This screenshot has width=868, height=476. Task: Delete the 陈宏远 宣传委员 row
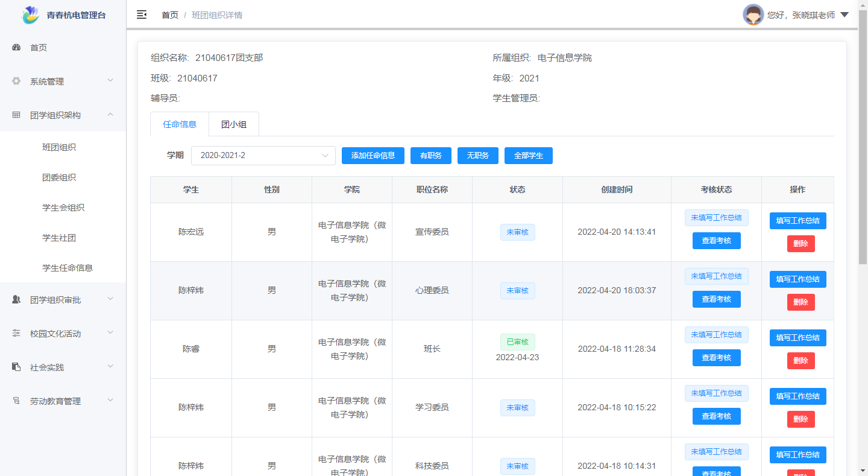click(x=801, y=244)
